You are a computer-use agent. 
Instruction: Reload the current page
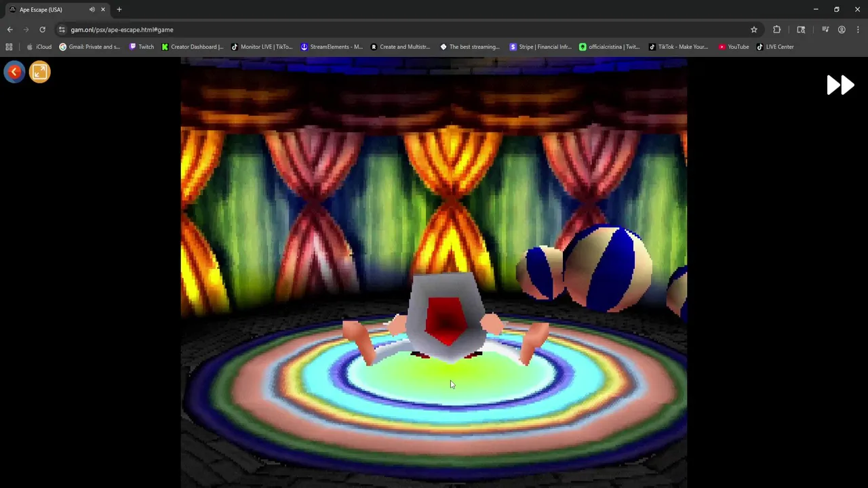click(x=42, y=30)
